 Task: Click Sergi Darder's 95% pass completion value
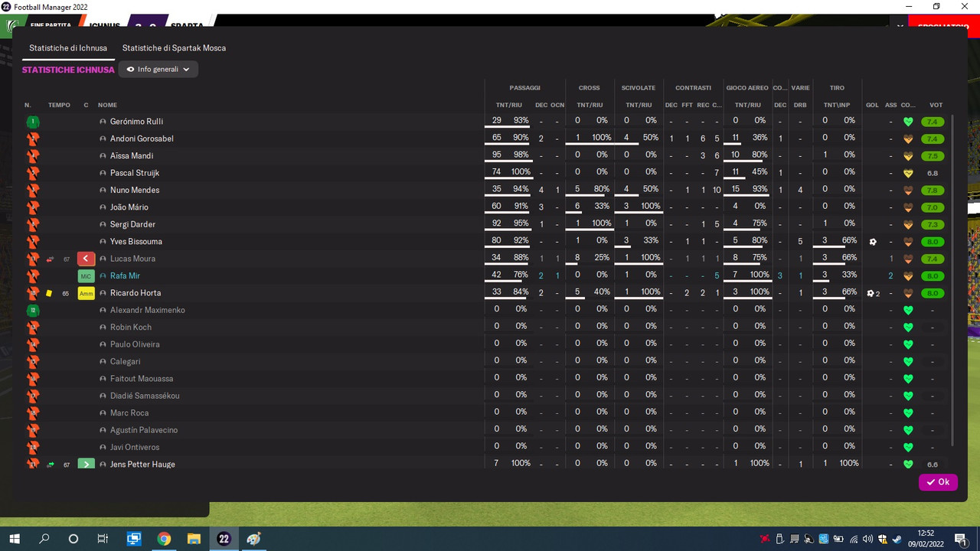pos(521,223)
